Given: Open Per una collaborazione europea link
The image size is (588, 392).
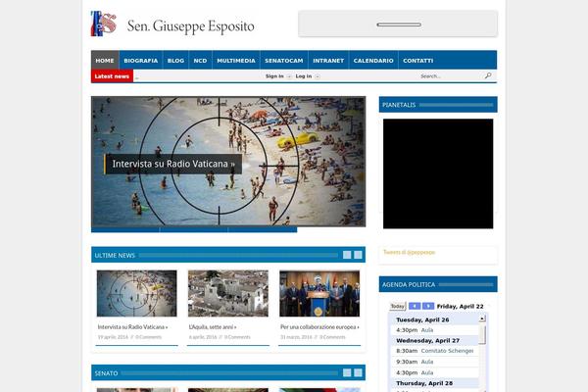Looking at the screenshot, I should (319, 327).
